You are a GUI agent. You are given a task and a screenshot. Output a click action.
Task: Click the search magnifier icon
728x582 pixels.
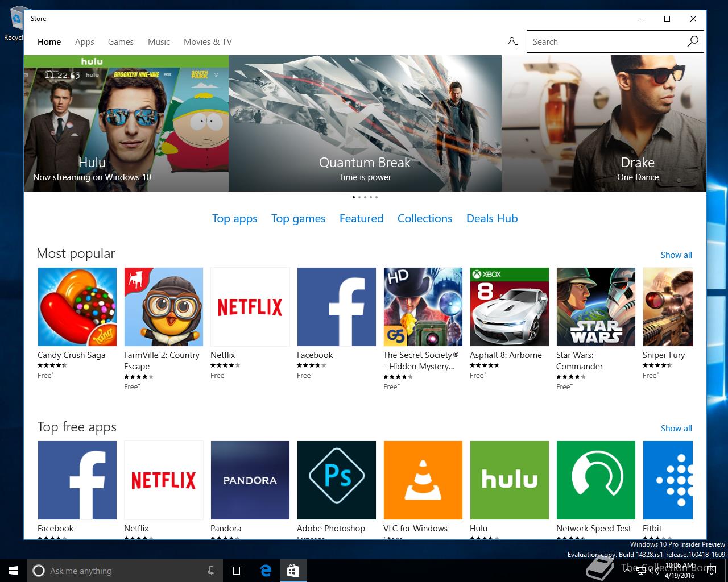pyautogui.click(x=692, y=41)
